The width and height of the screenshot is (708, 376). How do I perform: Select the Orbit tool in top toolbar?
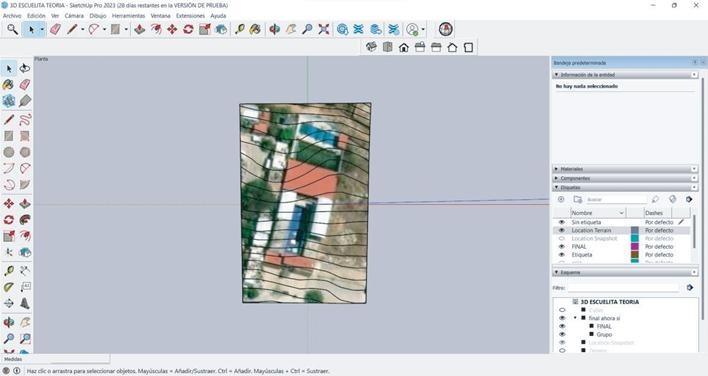275,29
